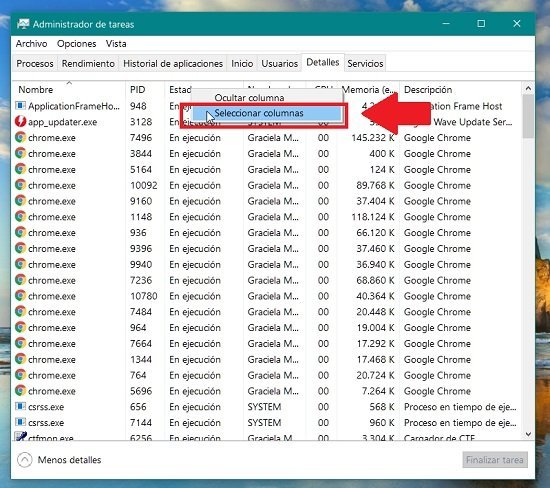Switch to the Servicios tab

point(365,63)
